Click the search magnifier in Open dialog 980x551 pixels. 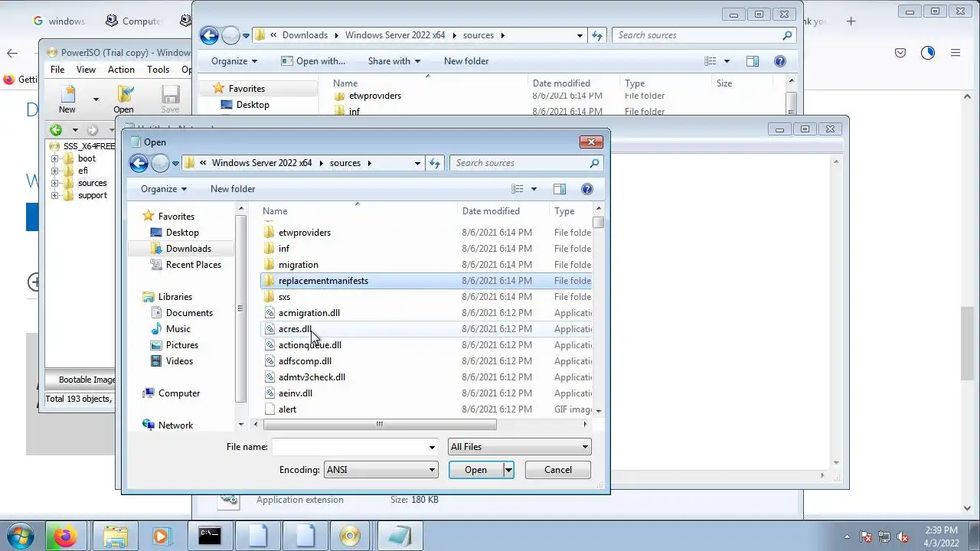pos(594,163)
